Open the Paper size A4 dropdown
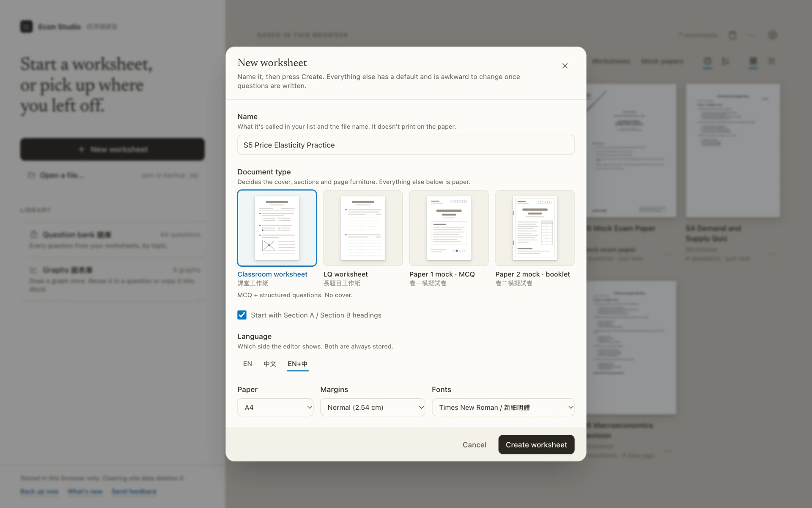Viewport: 812px width, 508px height. [x=275, y=407]
